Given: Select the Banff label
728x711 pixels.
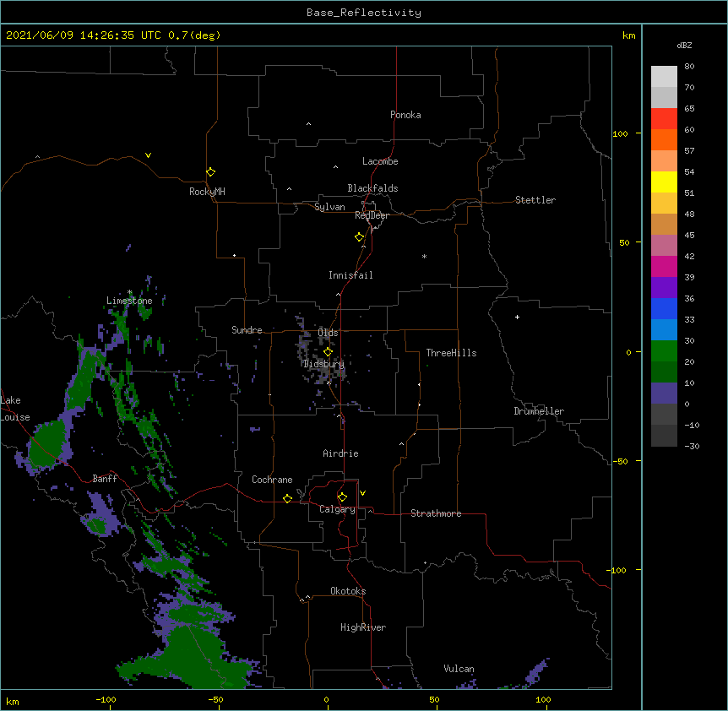Looking at the screenshot, I should click(105, 479).
